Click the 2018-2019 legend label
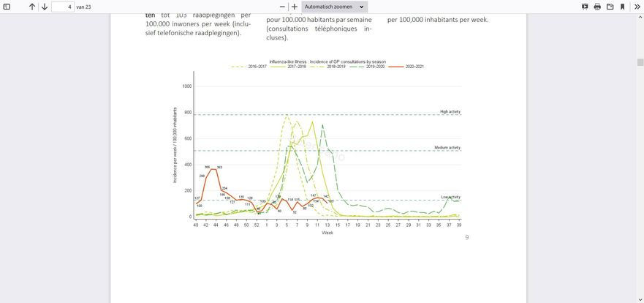 tap(336, 67)
